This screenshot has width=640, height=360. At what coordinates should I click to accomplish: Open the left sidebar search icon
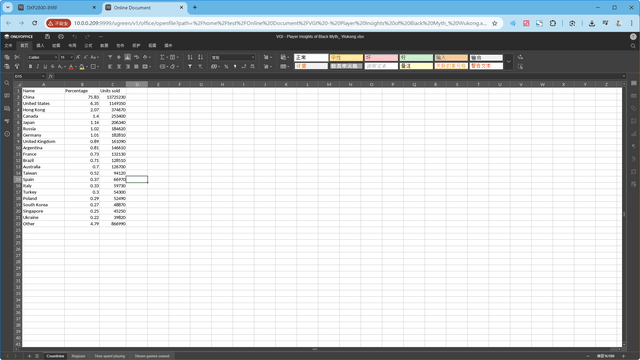point(7,83)
